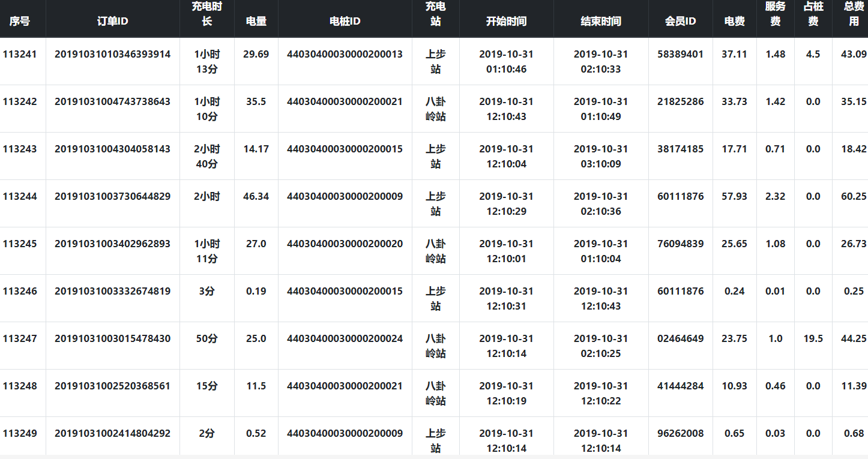Click the 电量 column header
The height and width of the screenshot is (459, 868).
click(256, 21)
